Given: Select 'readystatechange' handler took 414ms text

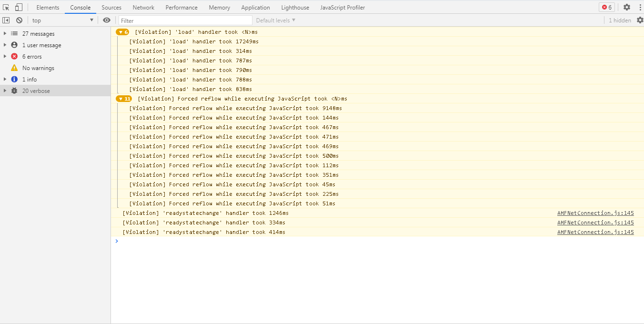Looking at the screenshot, I should [204, 232].
